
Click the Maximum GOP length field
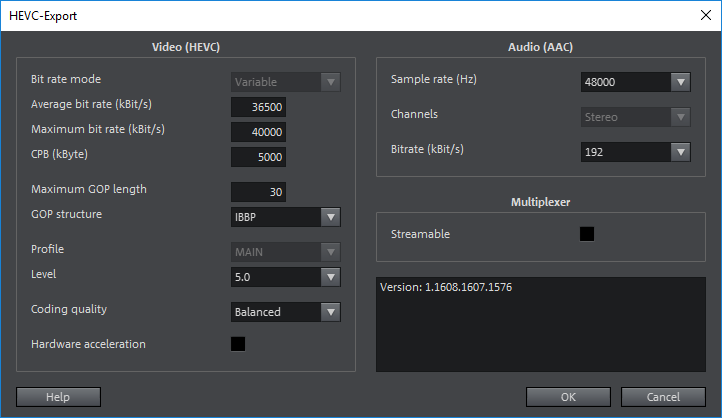tap(259, 192)
